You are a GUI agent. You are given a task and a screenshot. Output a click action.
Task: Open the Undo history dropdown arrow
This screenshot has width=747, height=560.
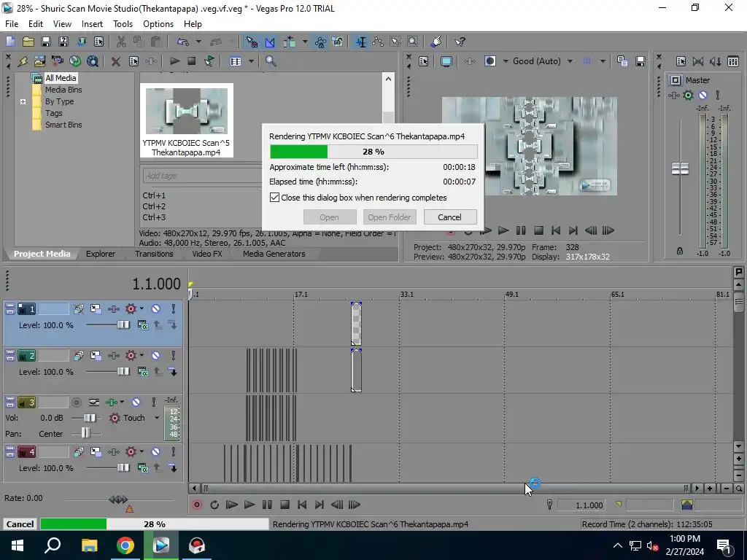(198, 42)
